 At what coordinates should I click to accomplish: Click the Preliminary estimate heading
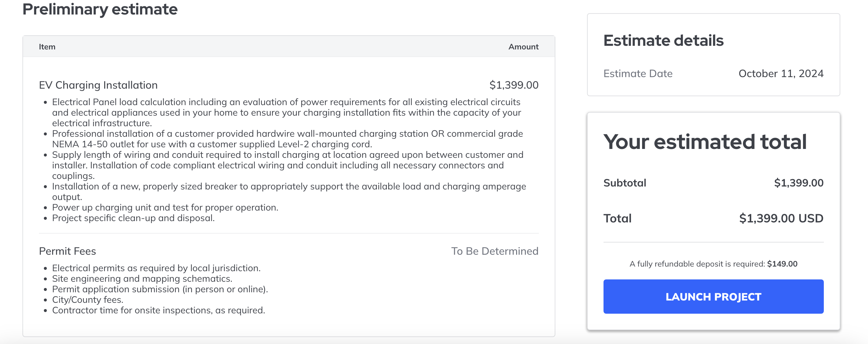pyautogui.click(x=100, y=9)
